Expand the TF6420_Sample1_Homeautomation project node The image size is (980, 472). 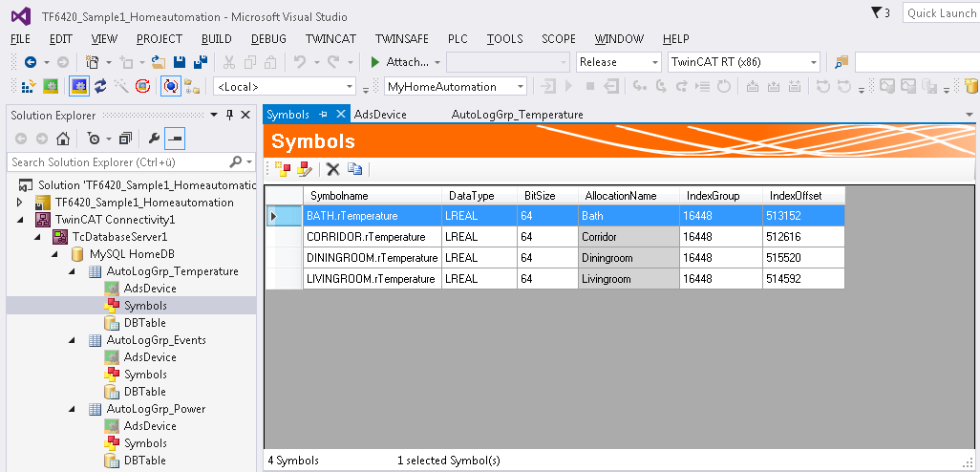(x=20, y=202)
